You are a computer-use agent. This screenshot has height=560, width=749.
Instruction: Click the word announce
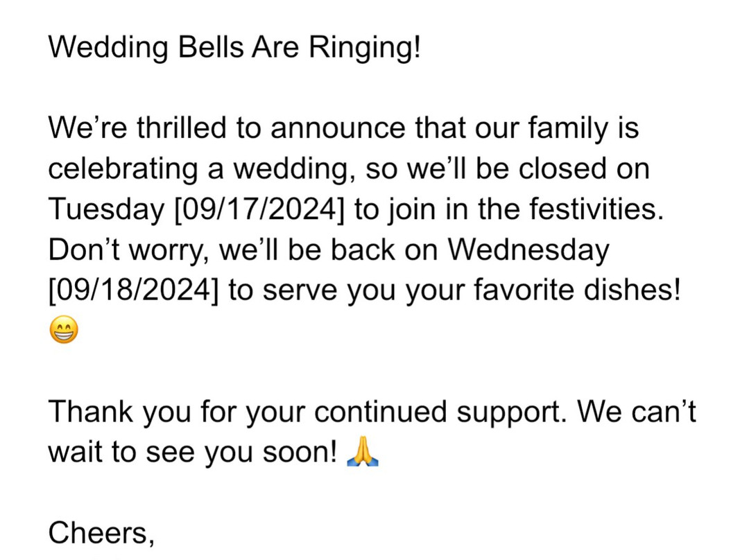pos(338,128)
